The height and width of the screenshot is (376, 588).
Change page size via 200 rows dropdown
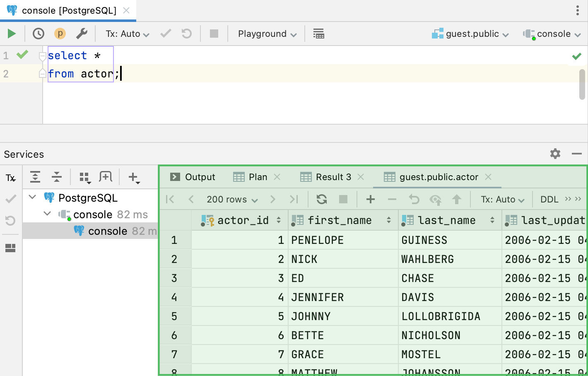(x=232, y=200)
